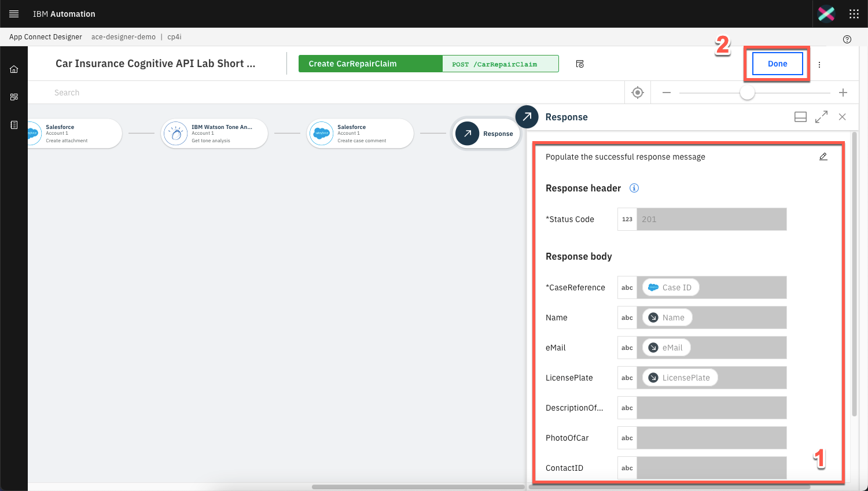Click the canvas horizontal scrollbar
The image size is (868, 491).
[418, 487]
